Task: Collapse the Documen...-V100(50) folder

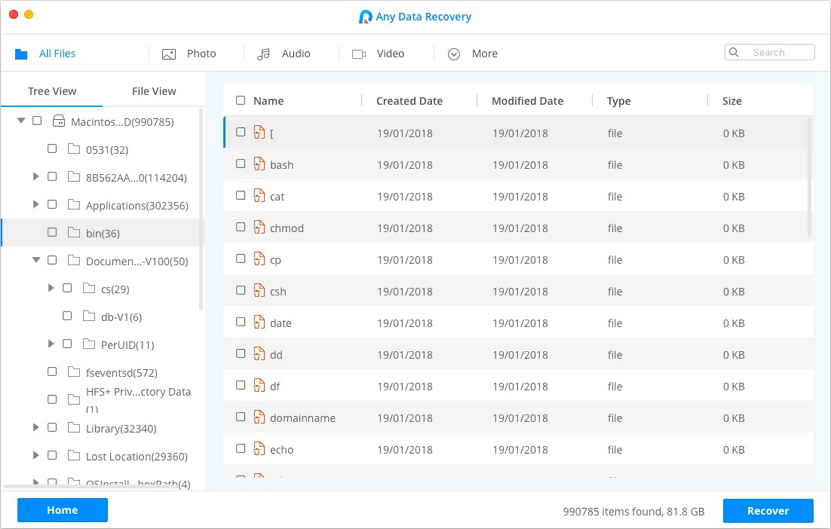Action: 36,260
